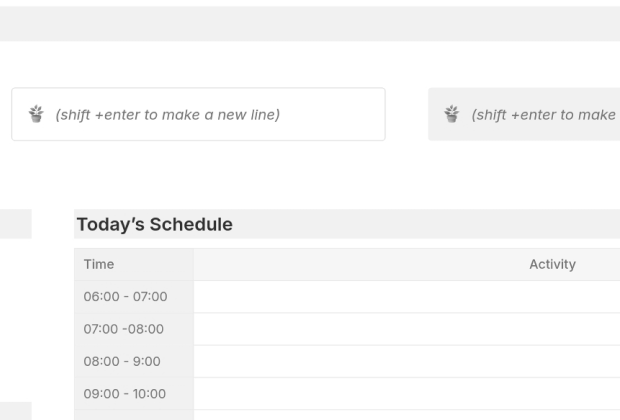Click the plant icon in the white callout
This screenshot has width=620, height=420.
click(x=36, y=115)
